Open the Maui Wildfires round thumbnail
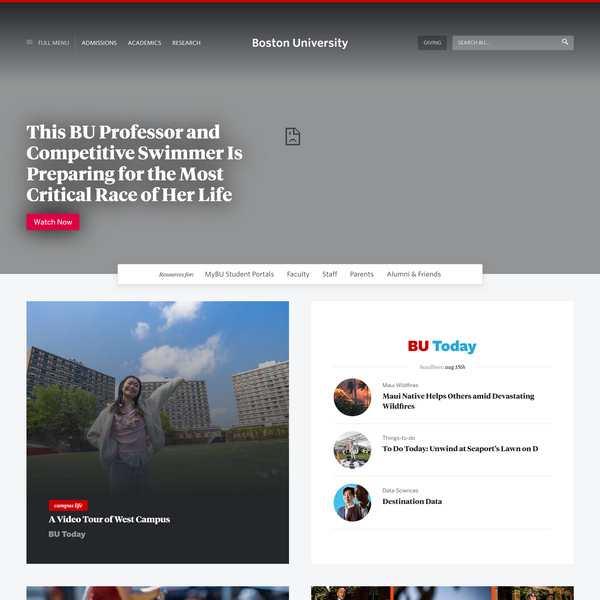600x600 pixels. 352,397
